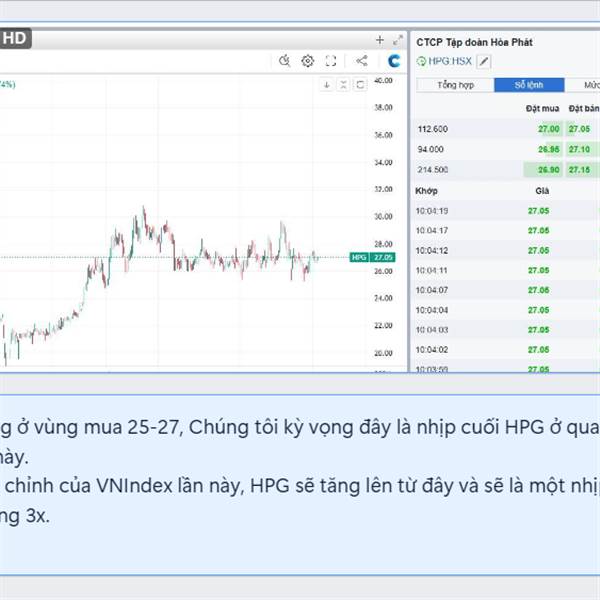Click the 27.10 ask price cell

[x=579, y=149]
